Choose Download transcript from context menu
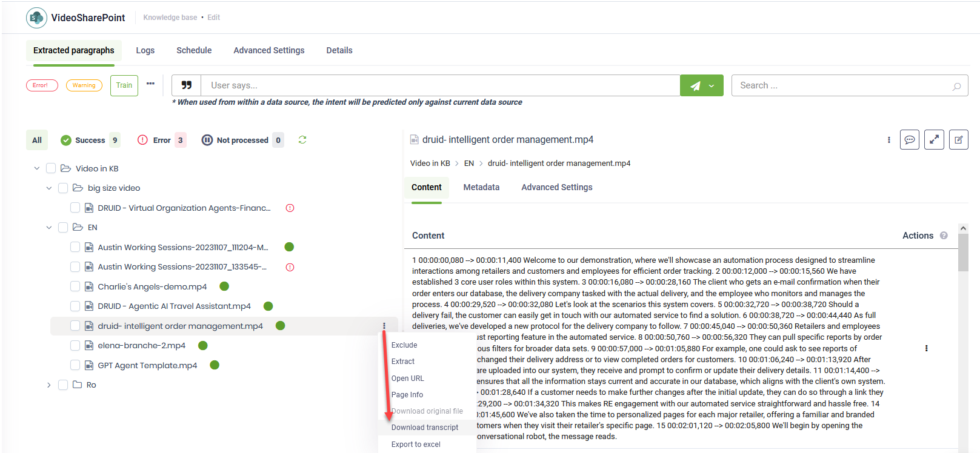The image size is (980, 453). click(424, 428)
